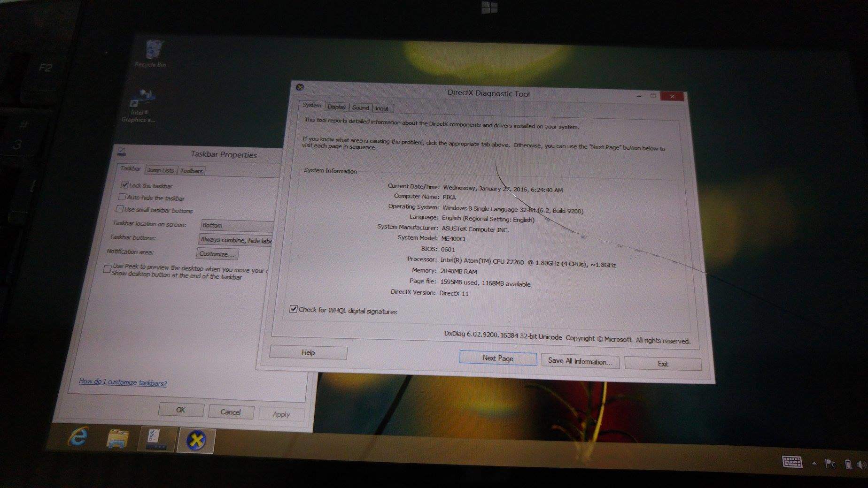Open the Recycle Bin desktop icon
The width and height of the screenshot is (868, 488).
(x=152, y=53)
